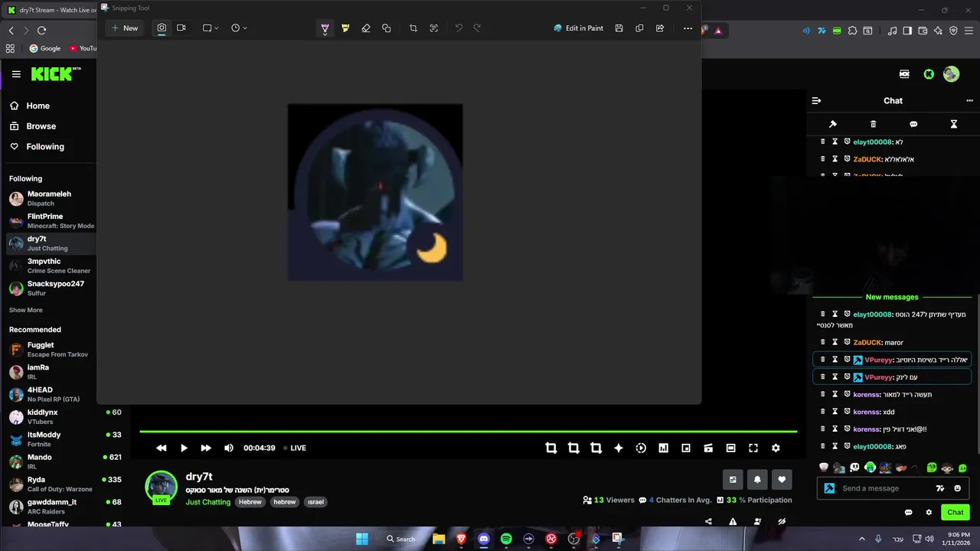Play the dry7t stream
This screenshot has width=980, height=551.
click(x=184, y=448)
